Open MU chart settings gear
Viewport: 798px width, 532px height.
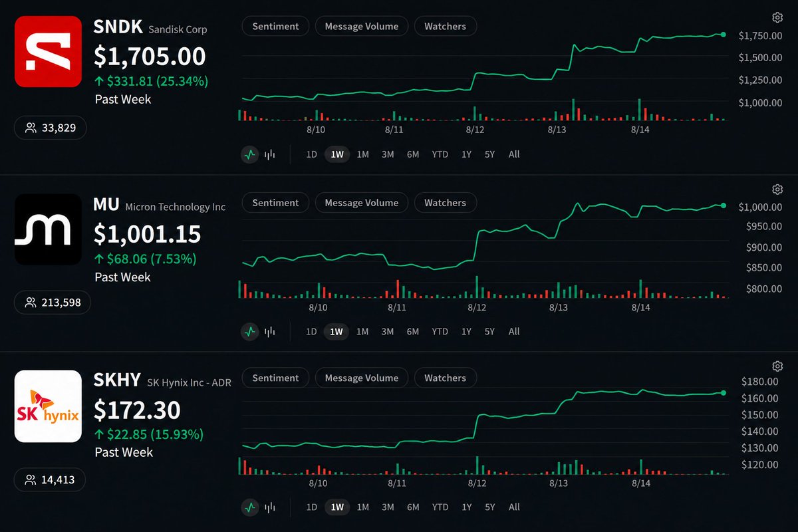[x=777, y=190]
